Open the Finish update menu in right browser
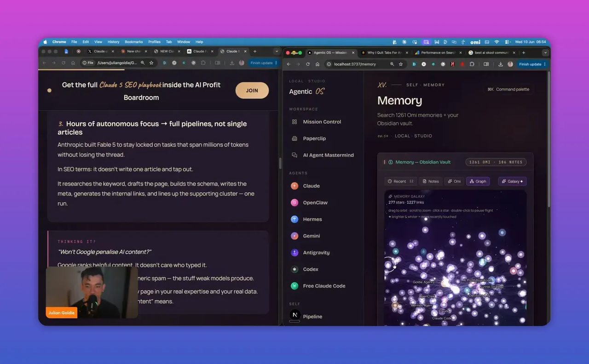This screenshot has width=589, height=364. [532, 64]
